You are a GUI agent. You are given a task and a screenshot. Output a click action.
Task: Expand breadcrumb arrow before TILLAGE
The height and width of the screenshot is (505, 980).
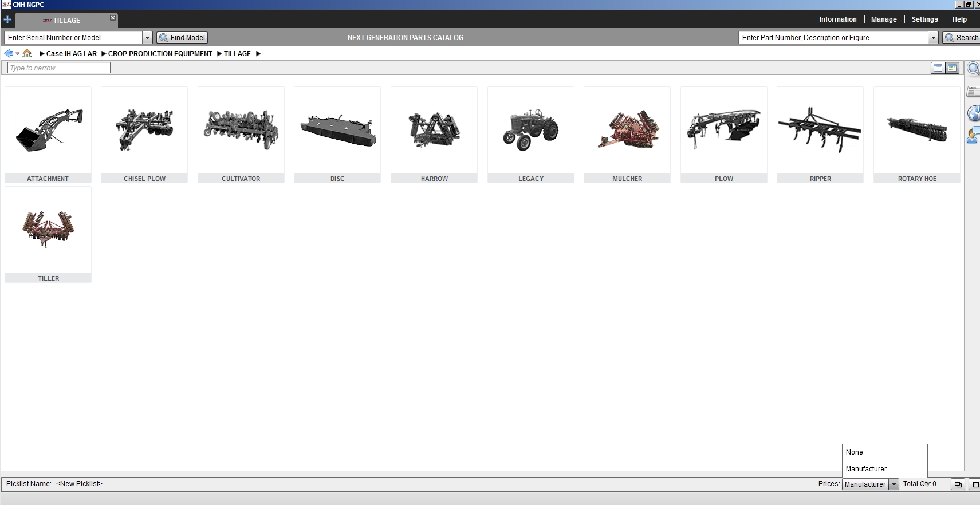point(219,54)
